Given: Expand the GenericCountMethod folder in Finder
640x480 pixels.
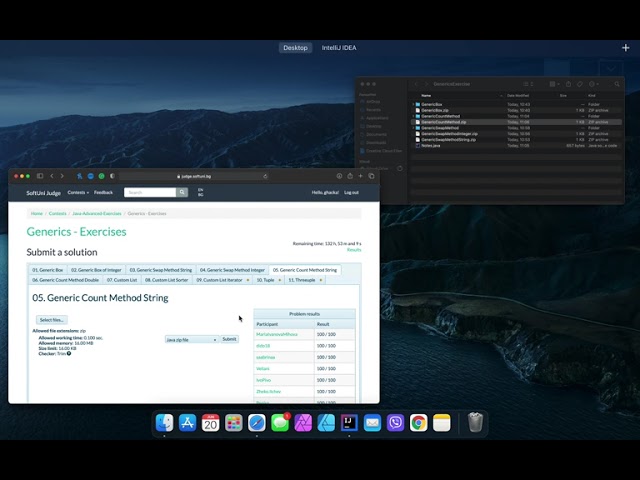Looking at the screenshot, I should pyautogui.click(x=413, y=116).
